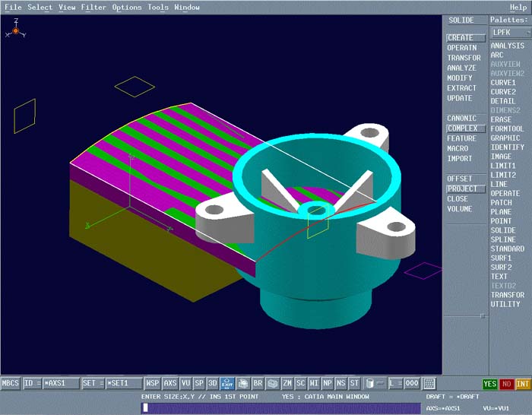Pick the ANALYSIS palette entry

[x=507, y=46]
